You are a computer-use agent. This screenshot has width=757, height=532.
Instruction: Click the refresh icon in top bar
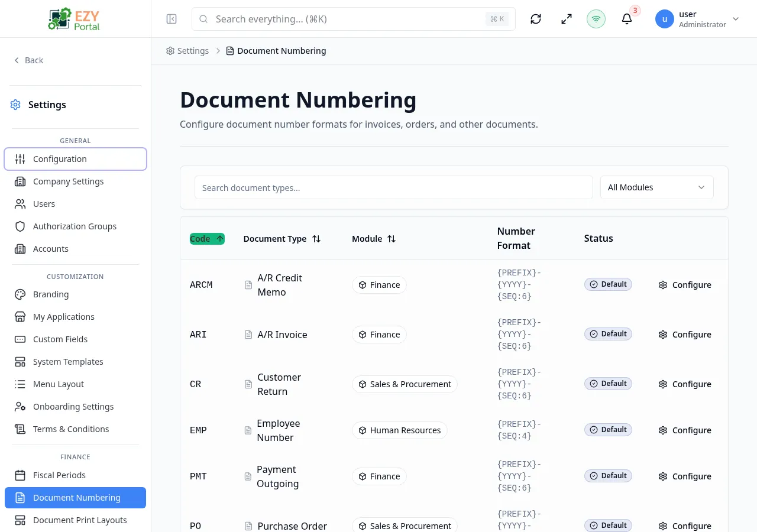coord(536,19)
